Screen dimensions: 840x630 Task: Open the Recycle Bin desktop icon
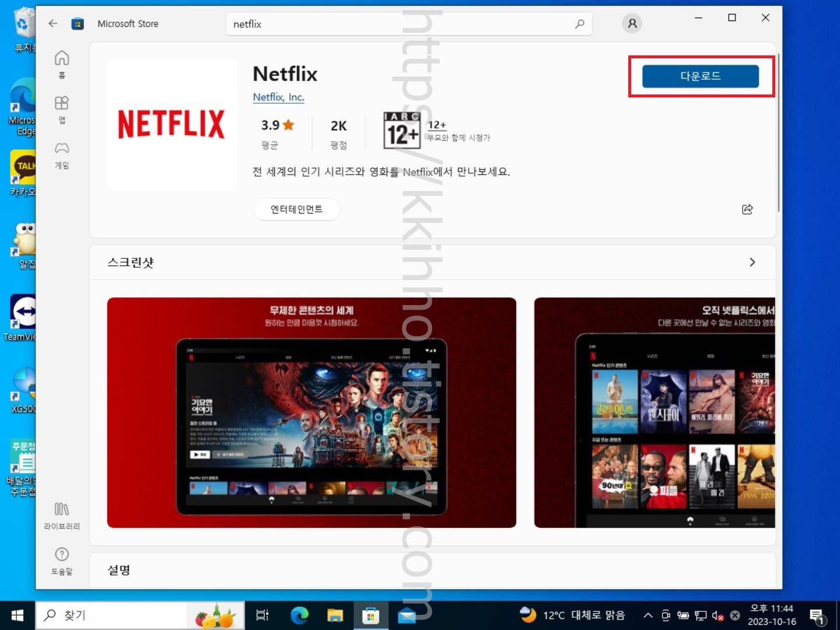click(x=23, y=29)
